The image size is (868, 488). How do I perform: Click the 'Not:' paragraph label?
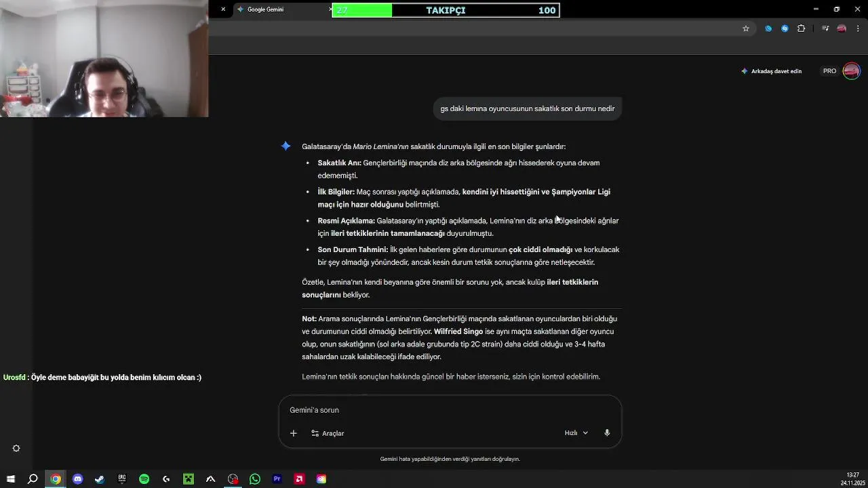click(x=309, y=319)
